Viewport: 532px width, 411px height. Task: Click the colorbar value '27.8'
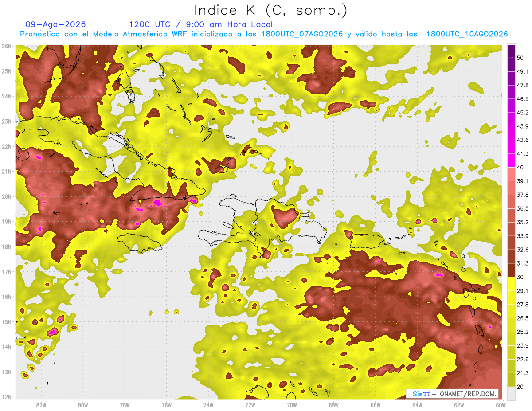click(x=523, y=305)
